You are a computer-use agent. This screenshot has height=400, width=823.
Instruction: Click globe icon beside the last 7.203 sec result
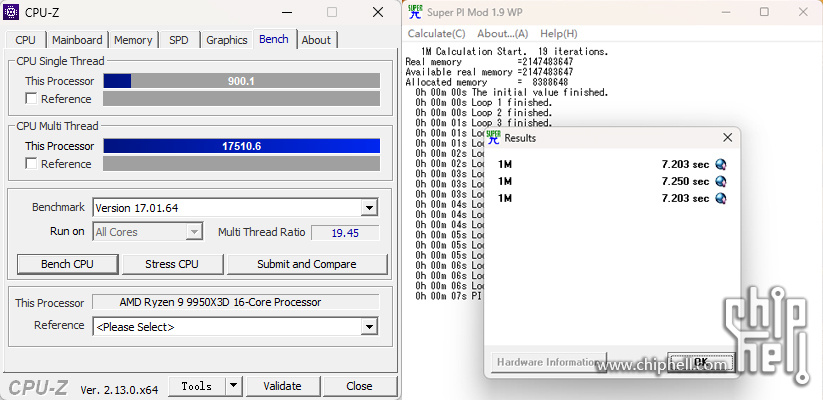click(x=721, y=198)
